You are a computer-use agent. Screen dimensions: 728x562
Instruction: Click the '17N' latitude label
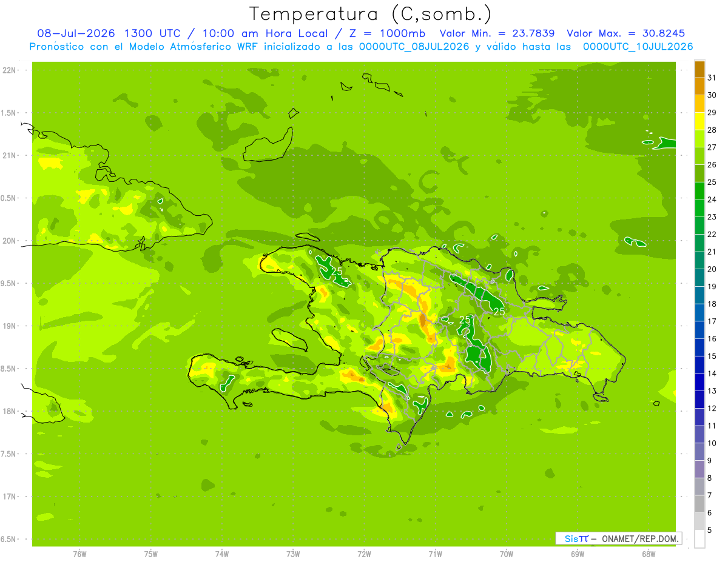pos(9,497)
